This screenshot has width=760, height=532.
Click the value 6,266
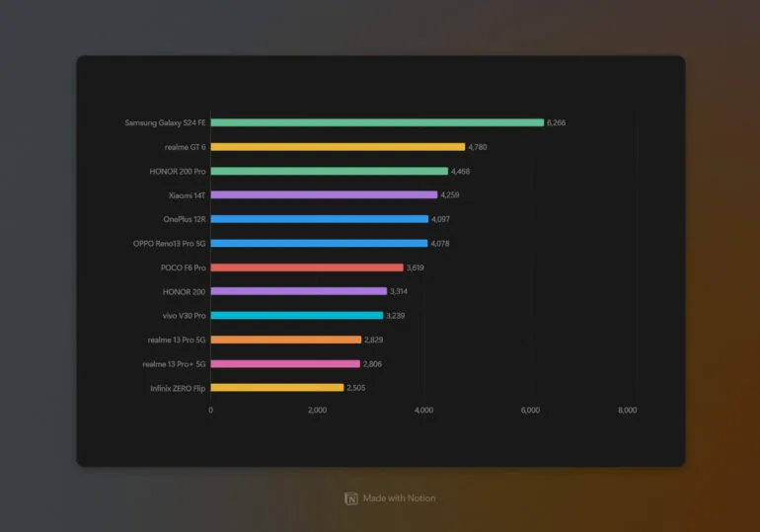[x=557, y=123]
